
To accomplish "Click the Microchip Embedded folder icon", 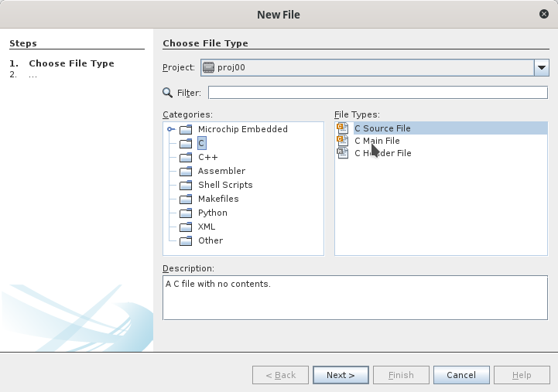I will pyautogui.click(x=186, y=129).
